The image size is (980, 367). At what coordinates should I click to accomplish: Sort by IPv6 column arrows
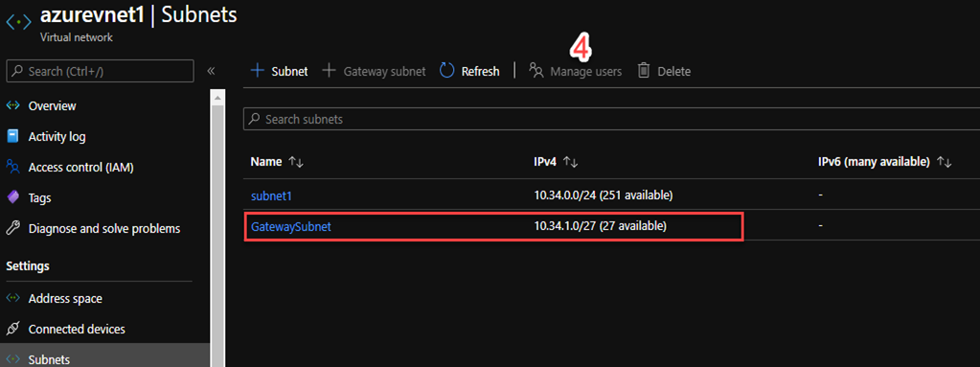(x=944, y=162)
